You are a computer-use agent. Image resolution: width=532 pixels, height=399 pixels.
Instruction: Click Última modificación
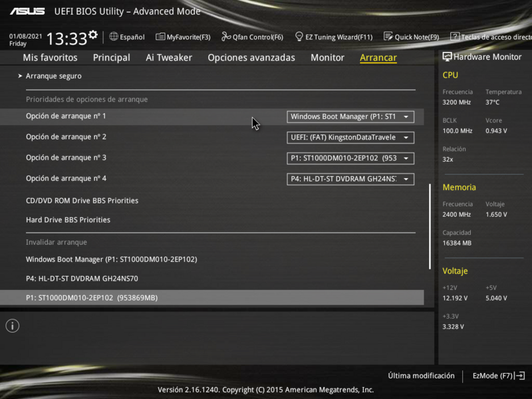[421, 376]
